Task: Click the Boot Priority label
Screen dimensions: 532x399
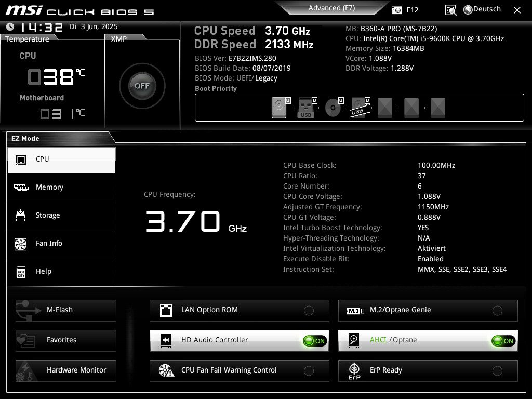Action: pos(216,88)
